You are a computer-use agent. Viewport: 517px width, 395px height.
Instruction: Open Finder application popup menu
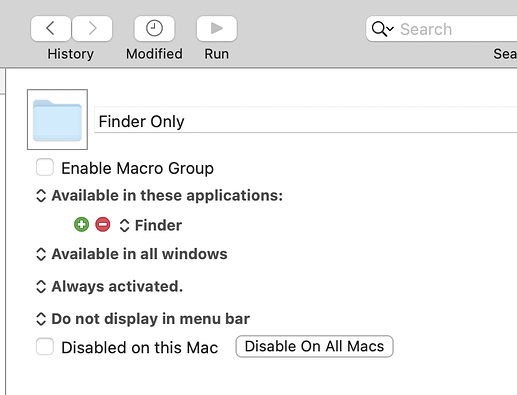tap(151, 225)
